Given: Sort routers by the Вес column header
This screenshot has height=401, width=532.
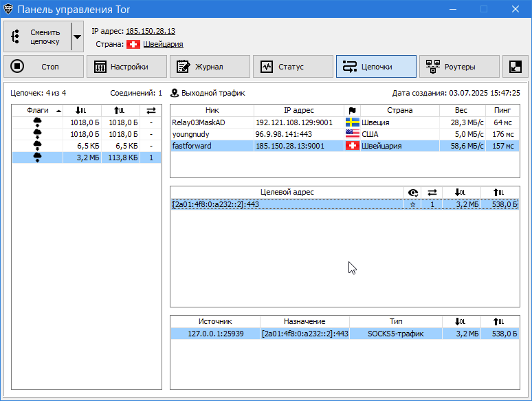Looking at the screenshot, I should [462, 110].
